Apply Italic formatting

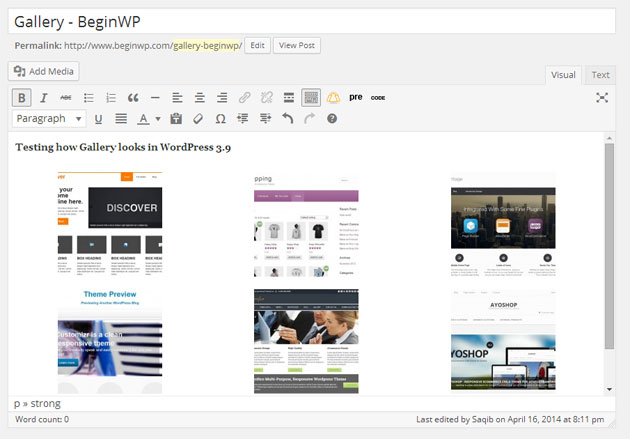click(44, 98)
